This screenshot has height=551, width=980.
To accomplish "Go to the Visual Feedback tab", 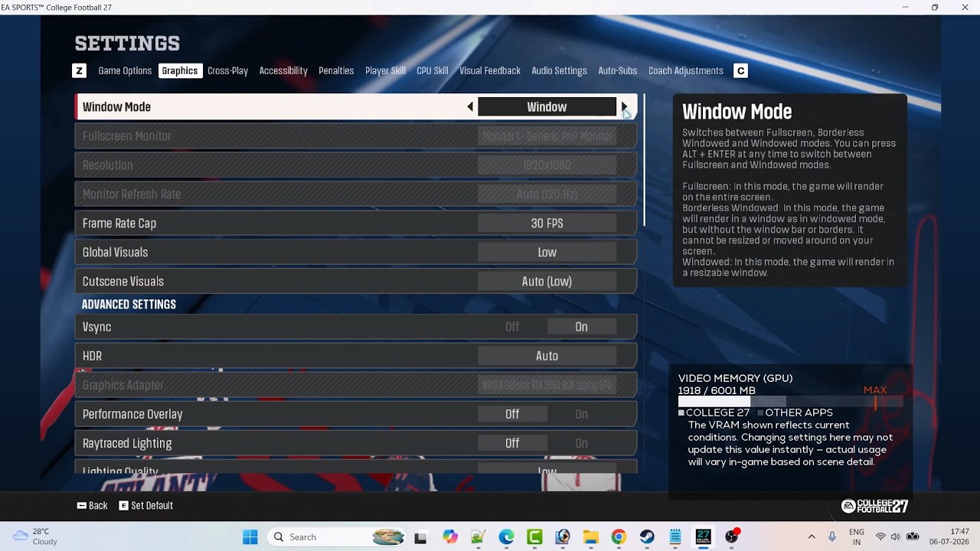I will tap(490, 70).
